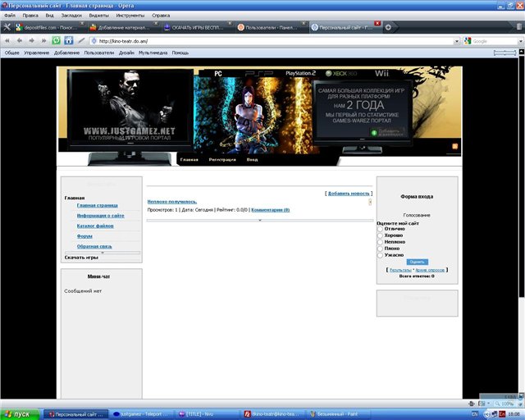This screenshot has width=525, height=420.
Task: Switch to the Пользователи - Панел... tab
Action: [x=271, y=27]
